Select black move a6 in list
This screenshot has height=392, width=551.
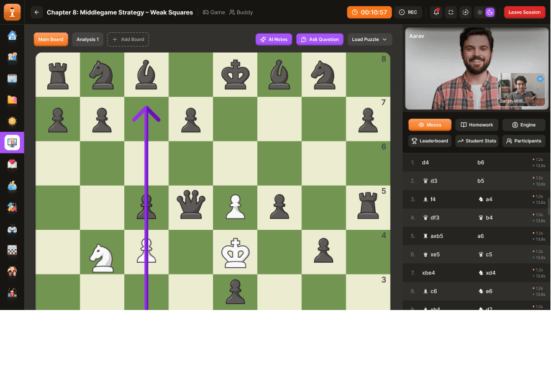(x=480, y=236)
